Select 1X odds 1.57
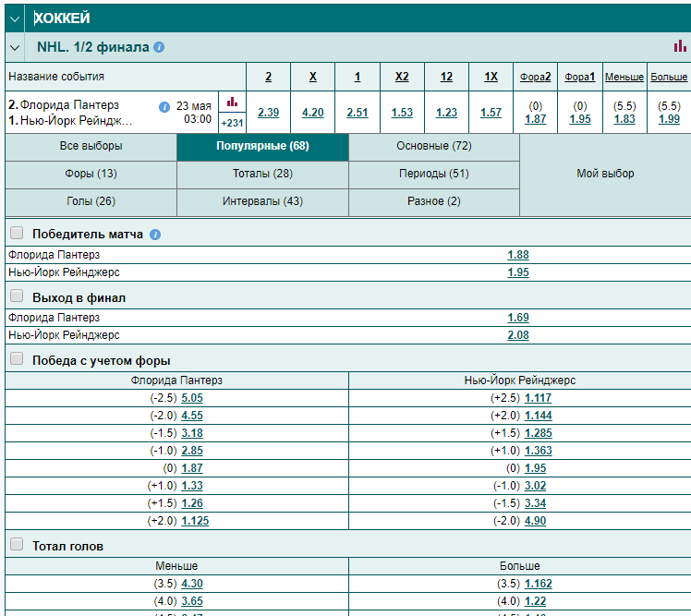The image size is (691, 616). (491, 113)
